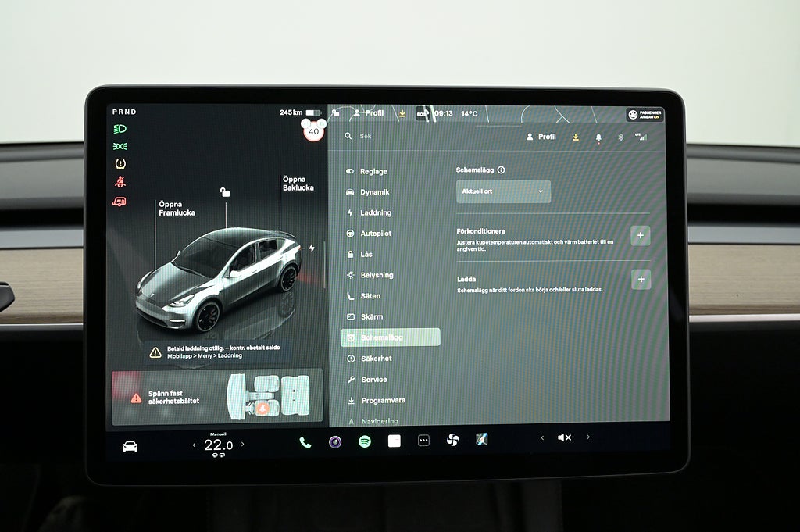Unmute audio via the speaker icon
Viewport: 800px width, 532px height.
(563, 437)
